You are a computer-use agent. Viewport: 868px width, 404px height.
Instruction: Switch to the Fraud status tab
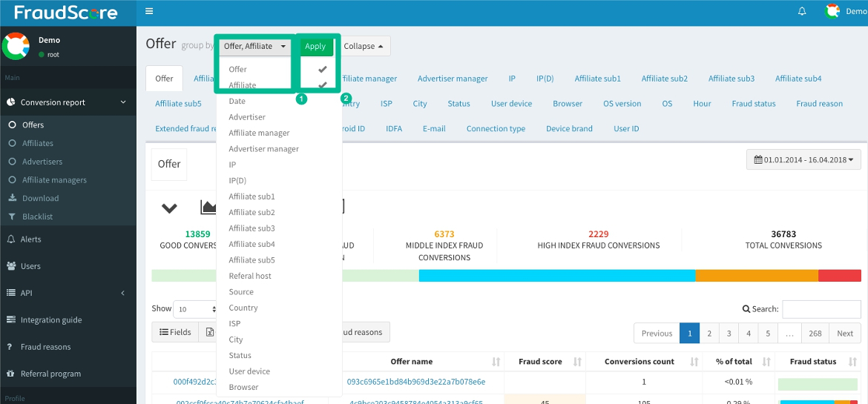(x=753, y=104)
